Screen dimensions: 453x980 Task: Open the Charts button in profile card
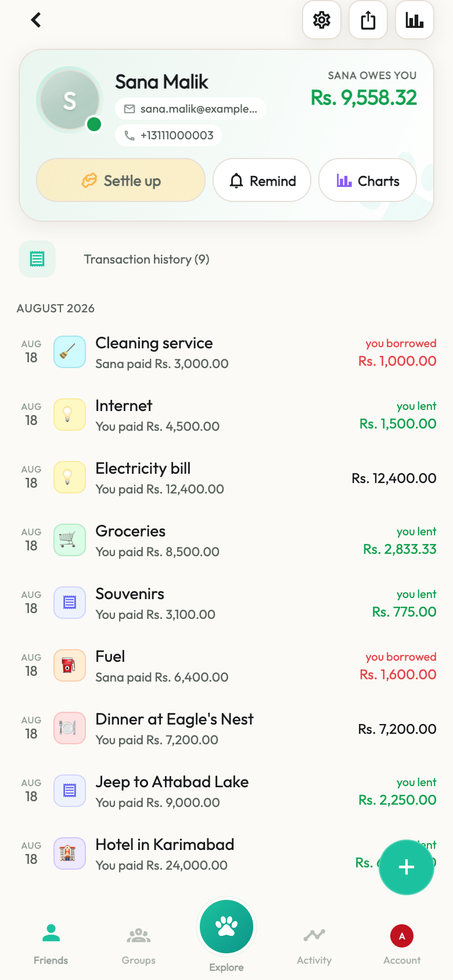tap(368, 181)
